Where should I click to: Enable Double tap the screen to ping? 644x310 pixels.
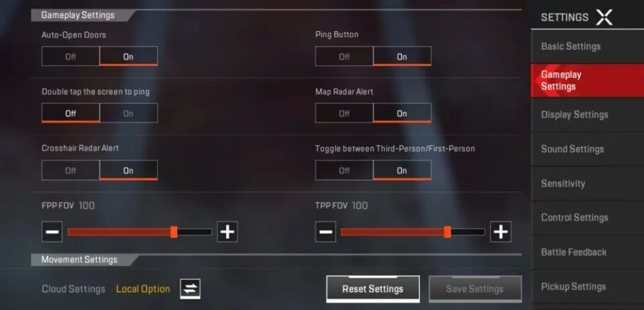(129, 113)
